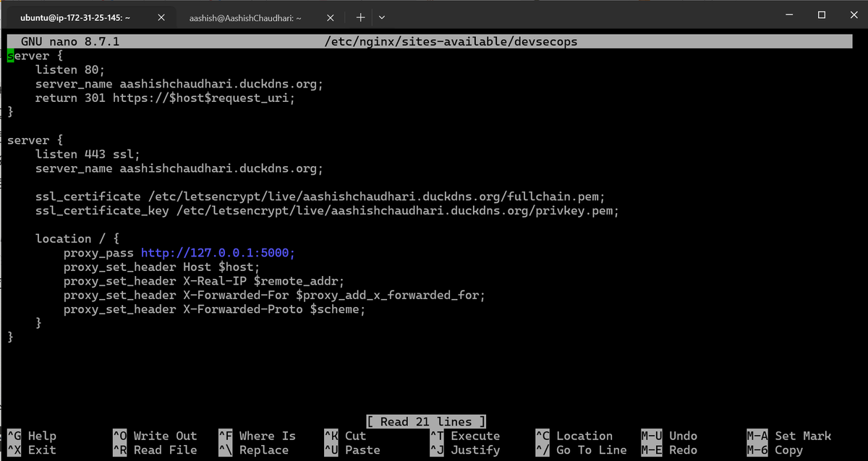Maximize the terminal window
868x461 pixels.
click(x=822, y=15)
